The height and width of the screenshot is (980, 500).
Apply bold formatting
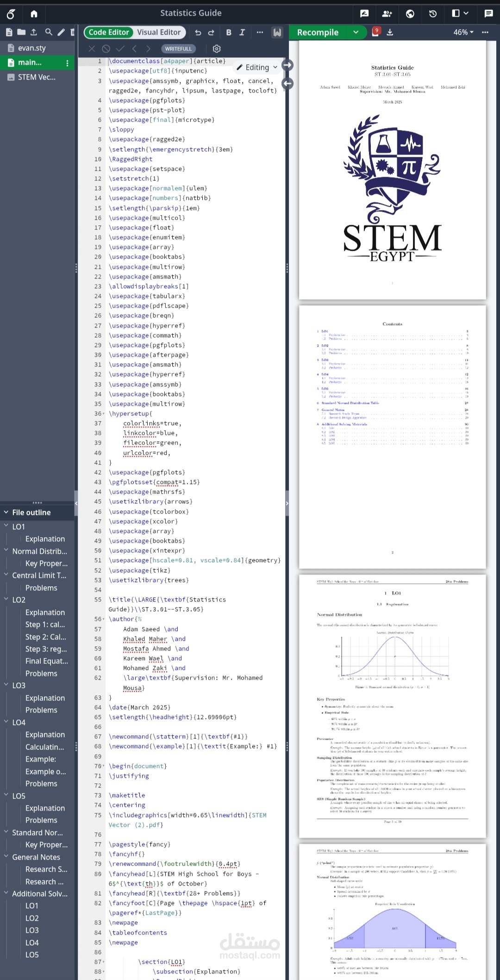(229, 32)
